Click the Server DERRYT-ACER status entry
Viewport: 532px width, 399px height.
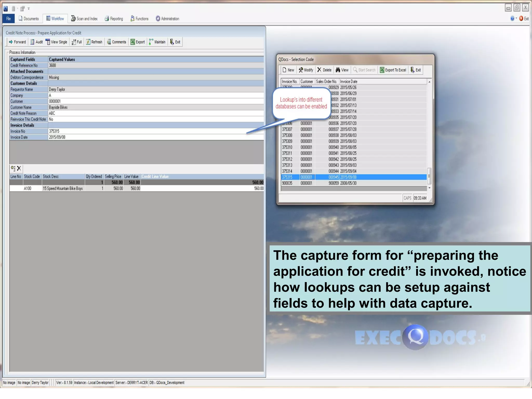131,383
